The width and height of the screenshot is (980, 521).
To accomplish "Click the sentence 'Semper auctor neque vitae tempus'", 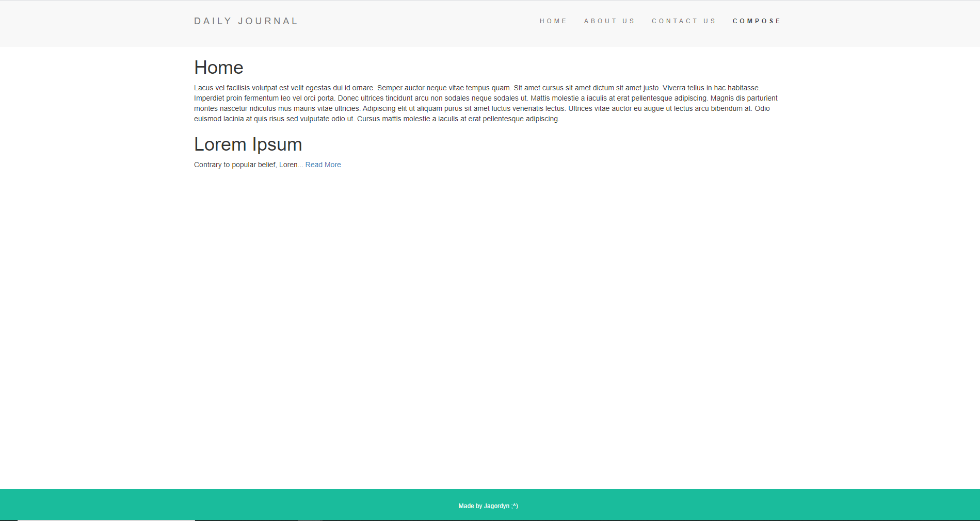I will click(x=433, y=88).
